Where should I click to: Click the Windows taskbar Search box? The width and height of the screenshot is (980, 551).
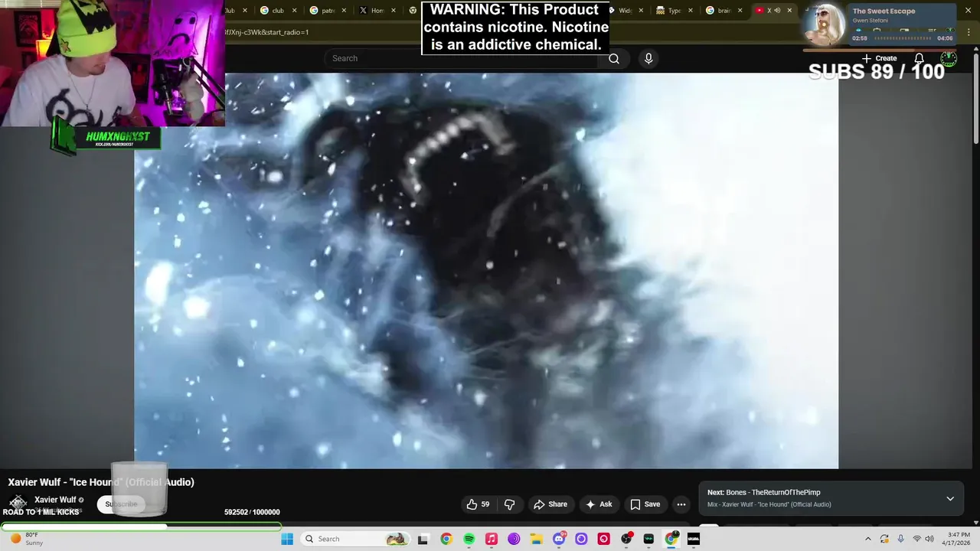point(355,539)
